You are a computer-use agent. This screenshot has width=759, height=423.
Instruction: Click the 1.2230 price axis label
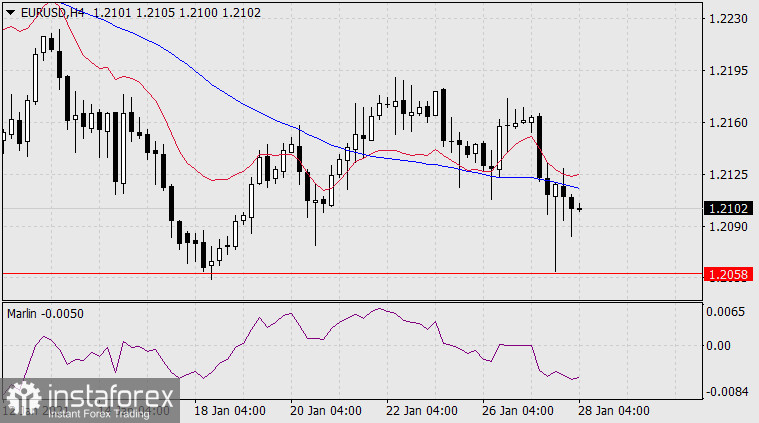point(728,19)
